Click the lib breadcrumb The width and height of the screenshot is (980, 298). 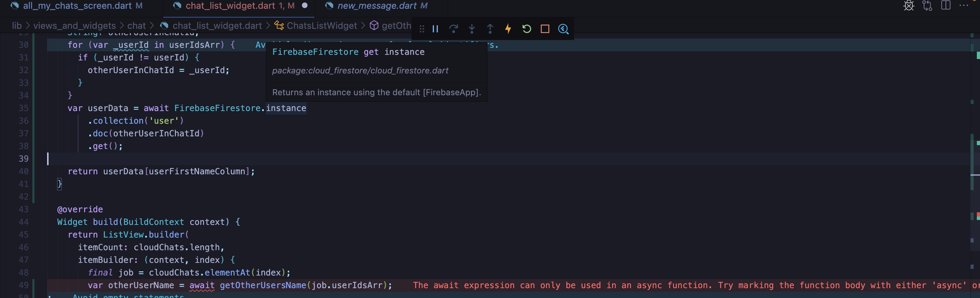click(17, 26)
